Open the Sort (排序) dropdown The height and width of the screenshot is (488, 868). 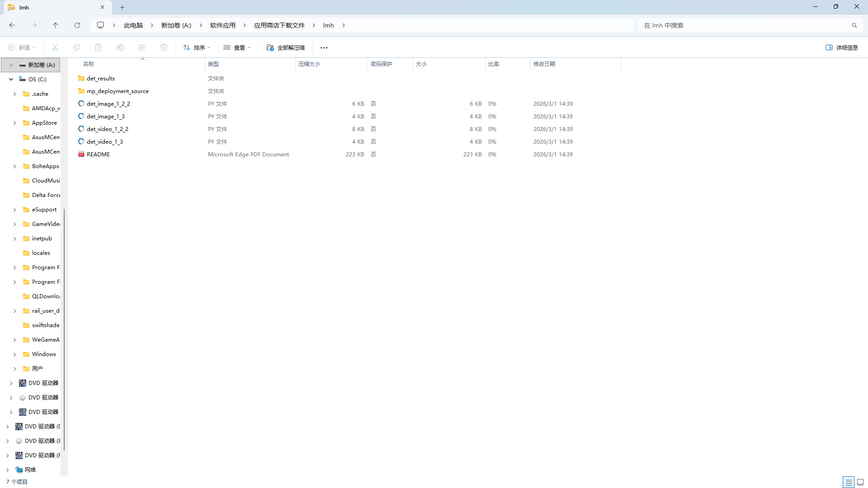[197, 47]
